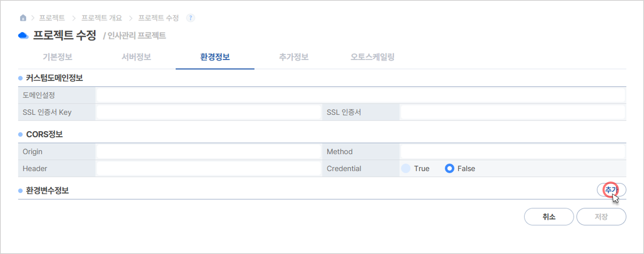This screenshot has height=254, width=644.
Task: Navigate to 프로젝트 개요 breadcrumb link
Action: pos(102,18)
